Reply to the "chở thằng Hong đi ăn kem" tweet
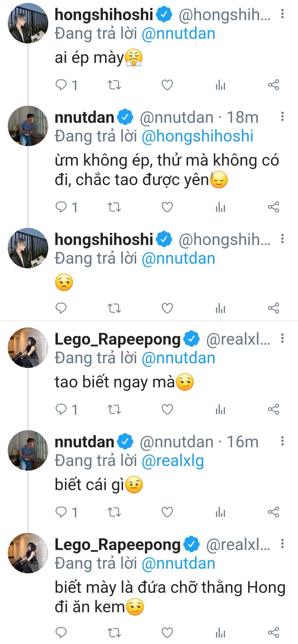Image resolution: width=298 pixels, height=644 pixels. [x=61, y=633]
